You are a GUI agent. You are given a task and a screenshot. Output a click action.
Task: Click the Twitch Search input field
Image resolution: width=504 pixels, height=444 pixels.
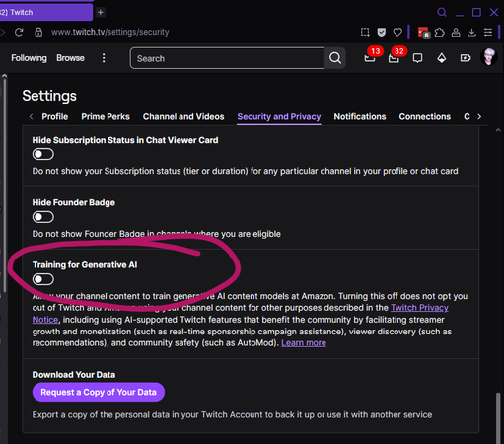227,58
